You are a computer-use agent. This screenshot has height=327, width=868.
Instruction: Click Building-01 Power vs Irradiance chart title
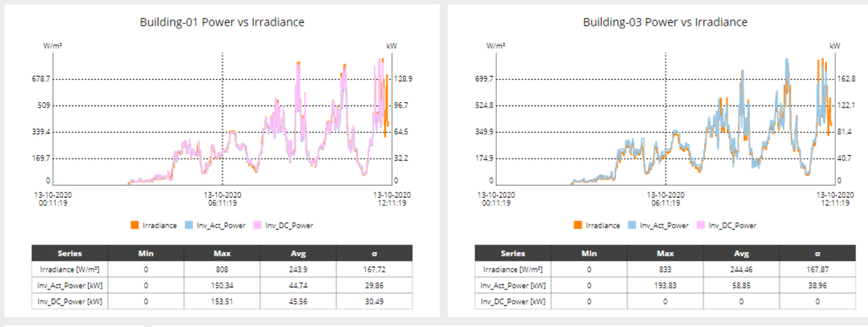(x=222, y=22)
